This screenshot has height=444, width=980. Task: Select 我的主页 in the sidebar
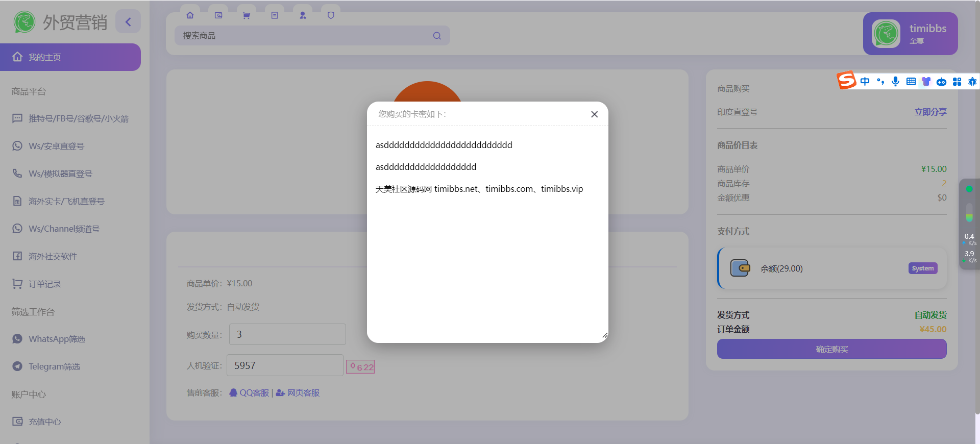[x=70, y=57]
